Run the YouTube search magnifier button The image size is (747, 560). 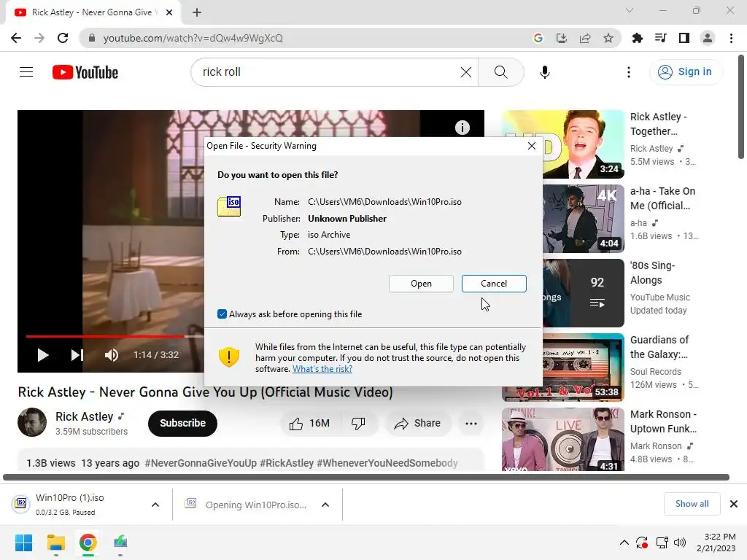pyautogui.click(x=500, y=72)
